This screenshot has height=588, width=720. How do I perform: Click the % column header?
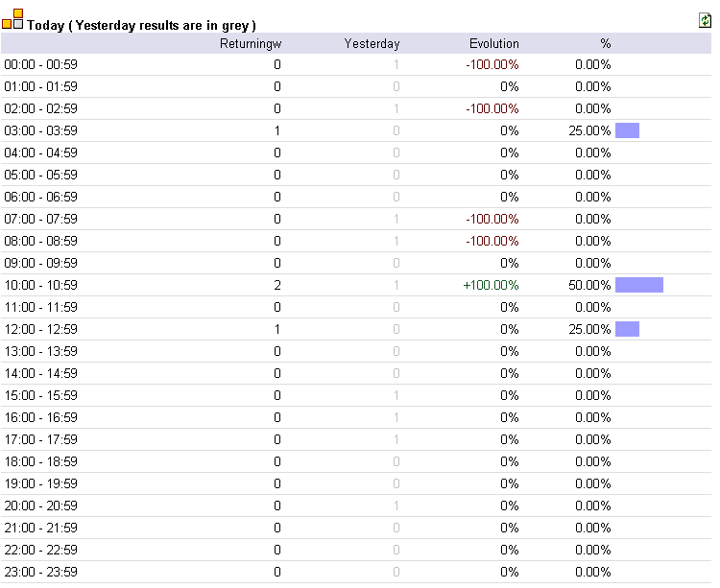coord(605,43)
